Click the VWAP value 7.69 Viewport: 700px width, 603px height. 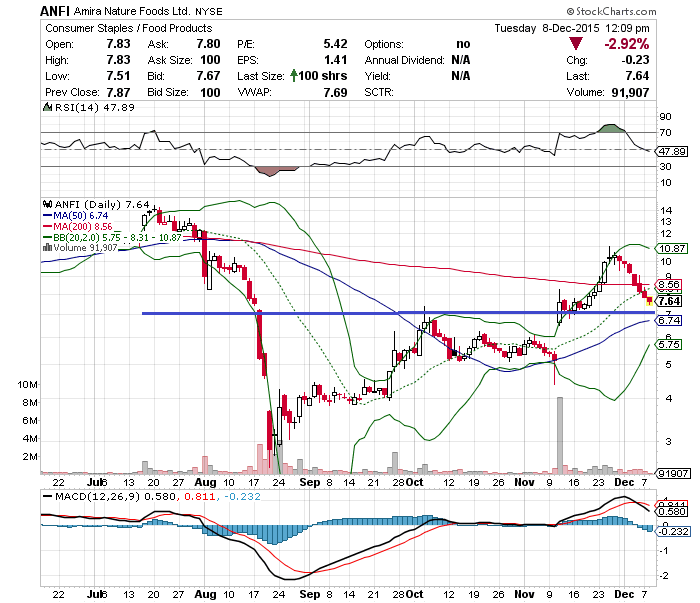[335, 92]
